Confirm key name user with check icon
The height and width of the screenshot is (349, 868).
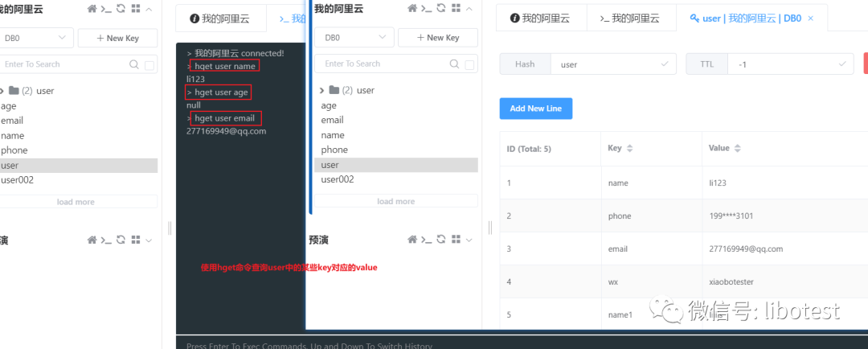(x=665, y=64)
